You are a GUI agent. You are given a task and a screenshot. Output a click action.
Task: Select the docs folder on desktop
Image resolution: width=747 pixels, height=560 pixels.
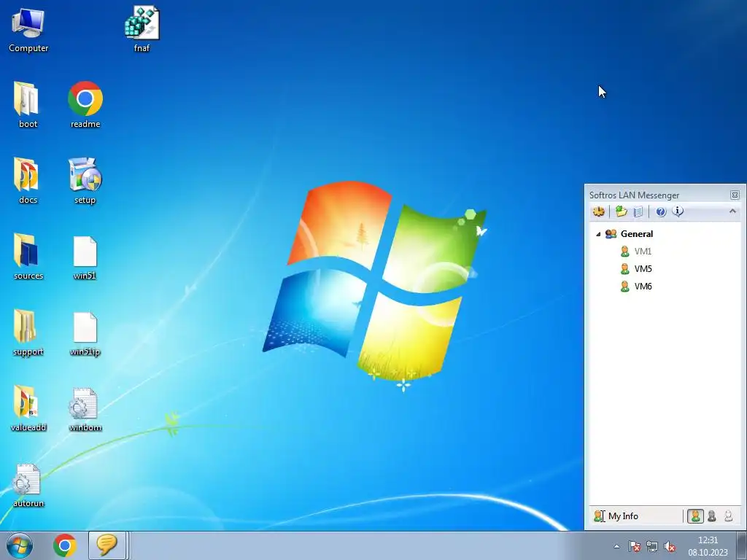pyautogui.click(x=28, y=181)
